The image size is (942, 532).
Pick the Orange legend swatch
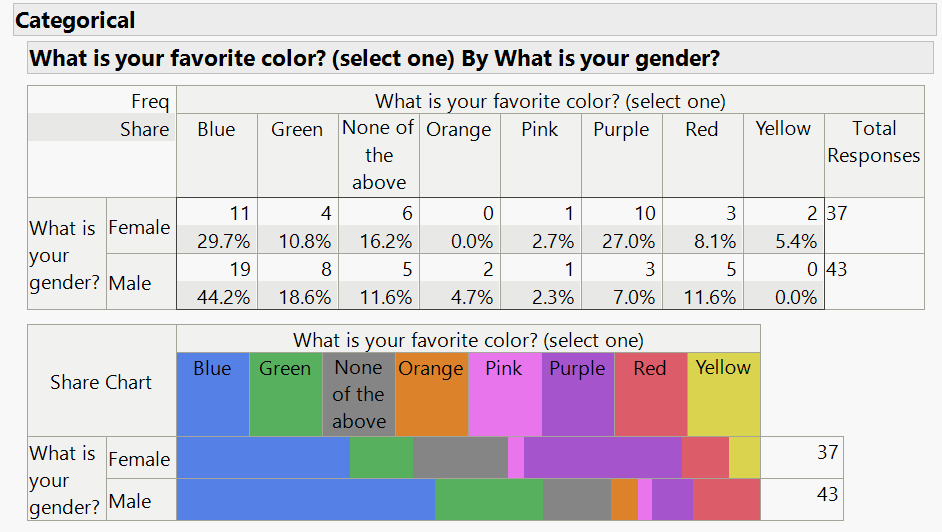click(431, 394)
